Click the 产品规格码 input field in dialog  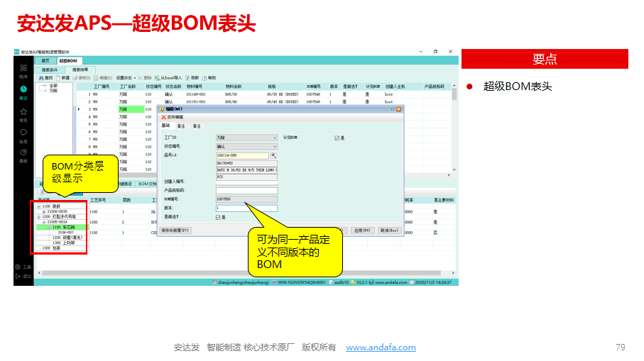tap(247, 191)
